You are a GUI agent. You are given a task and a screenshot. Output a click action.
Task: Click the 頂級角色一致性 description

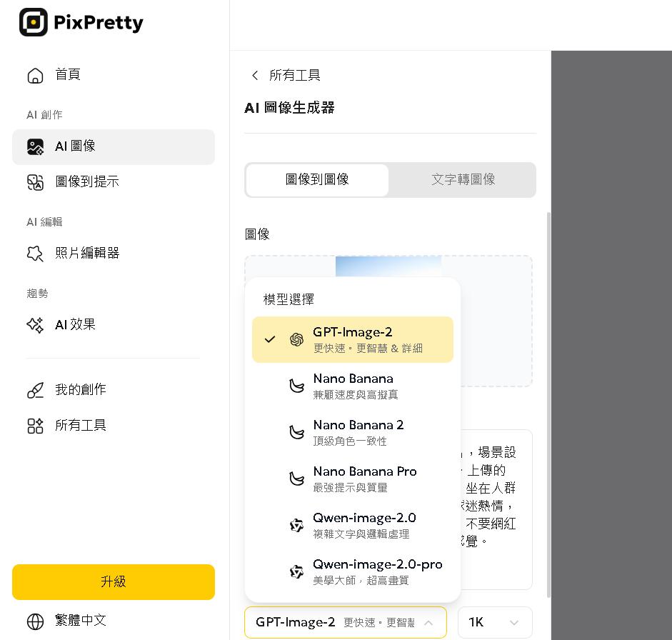coord(350,441)
